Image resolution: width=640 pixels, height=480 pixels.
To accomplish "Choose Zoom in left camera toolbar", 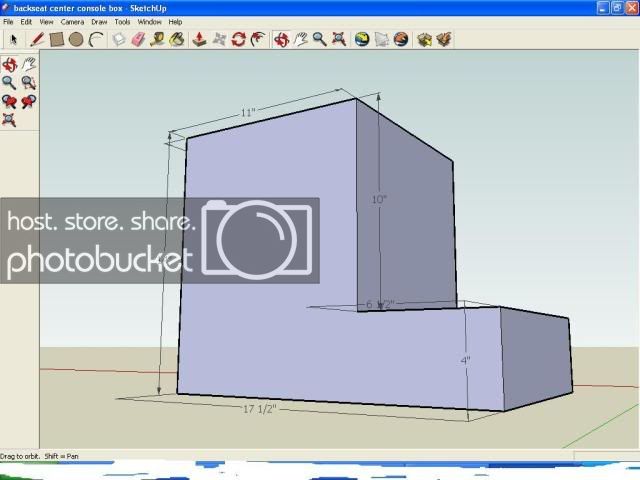I will click(9, 83).
